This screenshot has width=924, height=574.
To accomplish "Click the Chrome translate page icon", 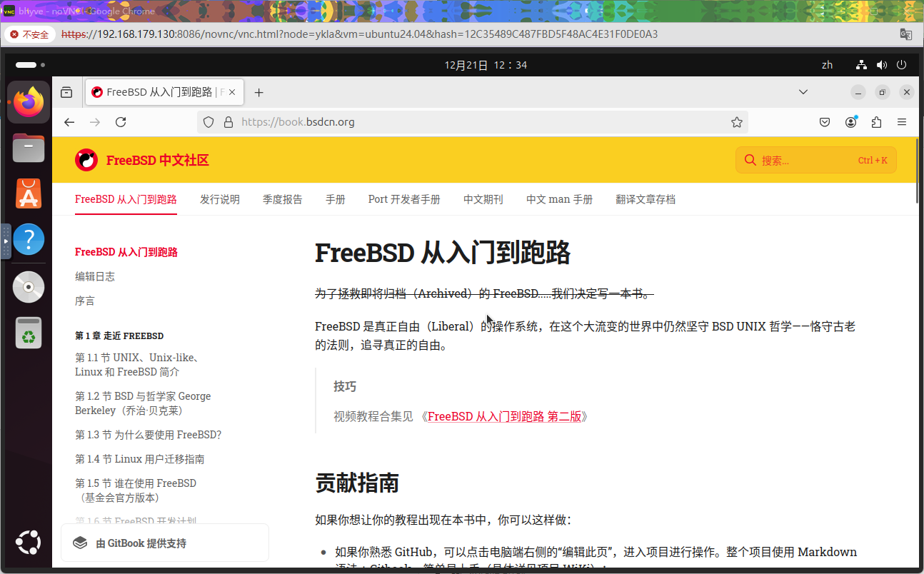I will coord(905,34).
